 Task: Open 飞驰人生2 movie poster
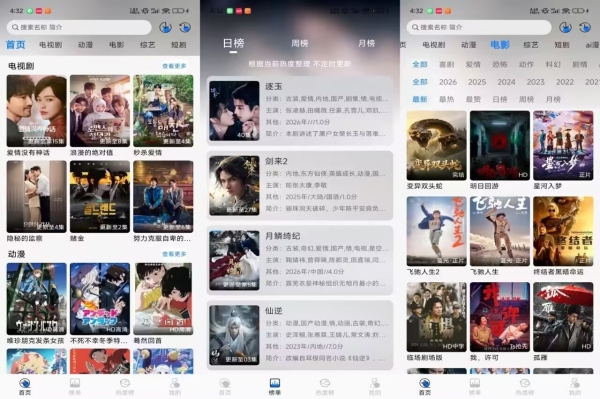[x=437, y=231]
